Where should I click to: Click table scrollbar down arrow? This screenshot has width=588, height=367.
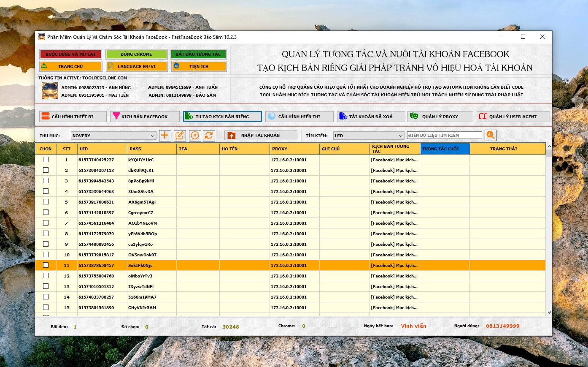549,313
